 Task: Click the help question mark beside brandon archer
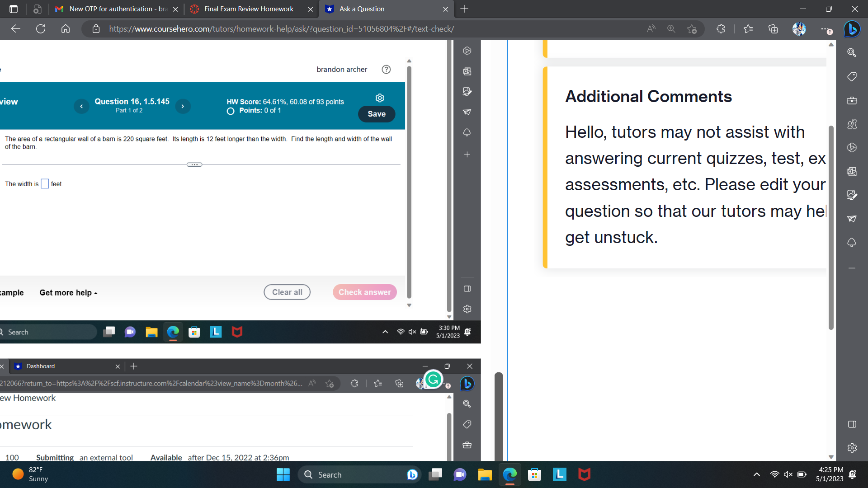(x=386, y=69)
